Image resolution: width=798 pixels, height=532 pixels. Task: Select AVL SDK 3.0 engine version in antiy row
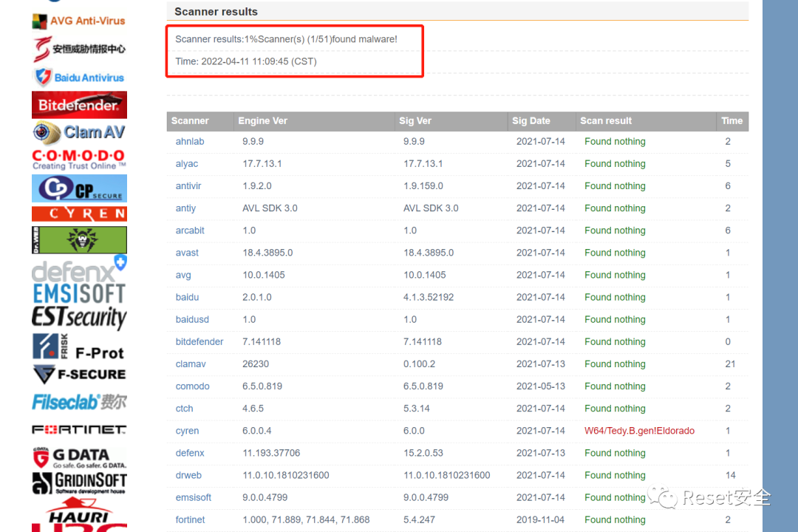click(270, 208)
